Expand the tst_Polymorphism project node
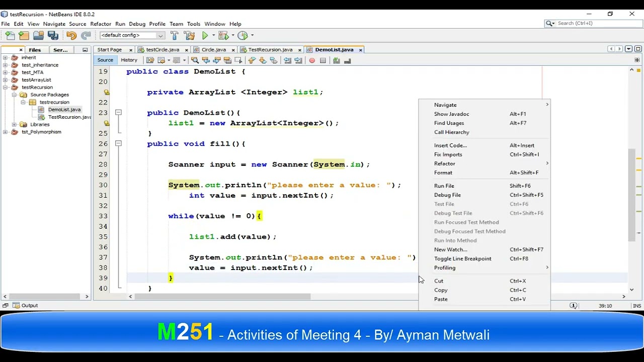The image size is (644, 362). click(x=5, y=132)
